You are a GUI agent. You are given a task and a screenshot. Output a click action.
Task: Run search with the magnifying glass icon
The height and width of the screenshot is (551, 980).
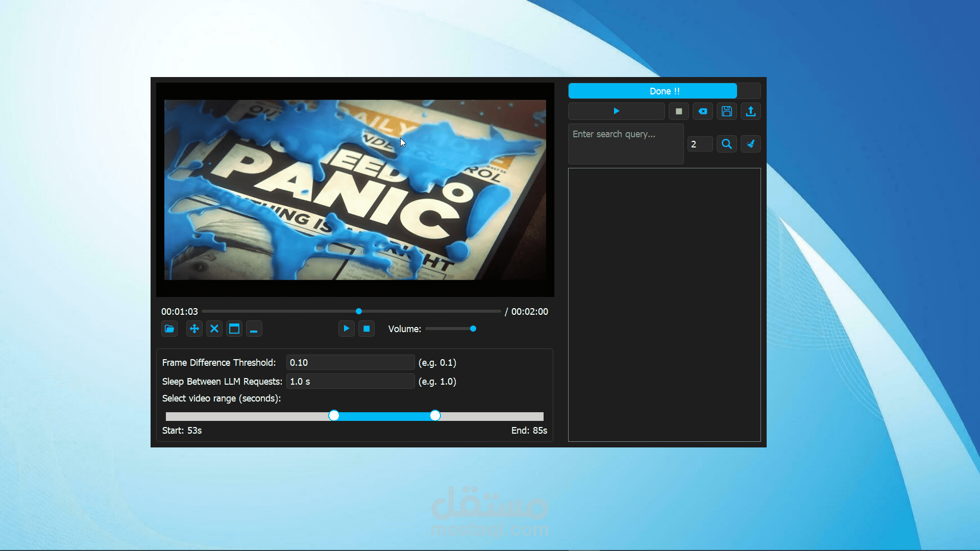pos(727,144)
